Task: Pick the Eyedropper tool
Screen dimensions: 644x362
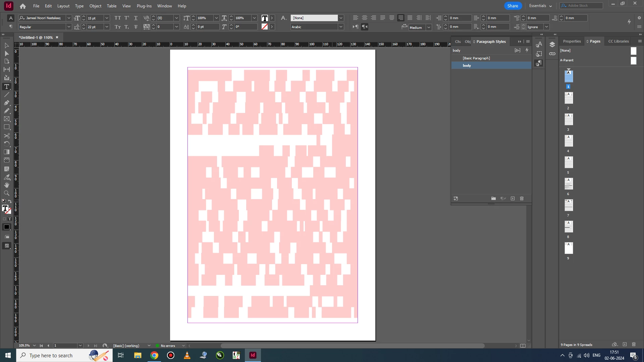Action: (7, 177)
